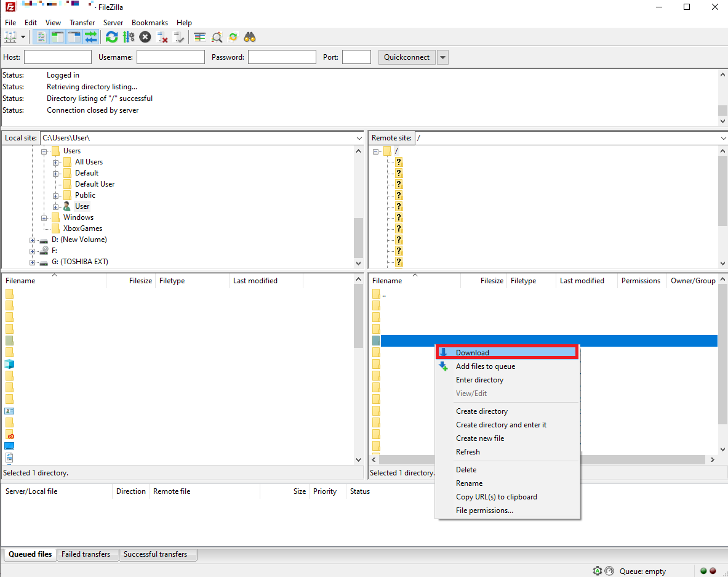728x577 pixels.
Task: Click the User profile person icon in local tree
Action: pos(67,206)
